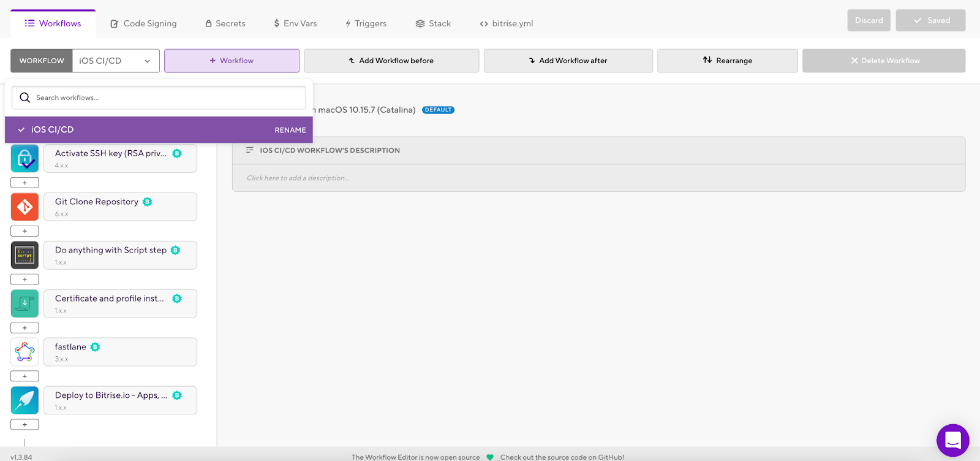Add step below Git Clone Repository
The image size is (980, 461).
tap(24, 231)
